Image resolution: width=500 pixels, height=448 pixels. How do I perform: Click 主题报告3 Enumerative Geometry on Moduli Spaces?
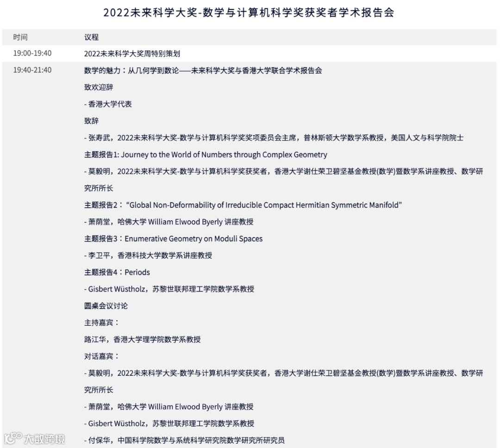click(173, 239)
